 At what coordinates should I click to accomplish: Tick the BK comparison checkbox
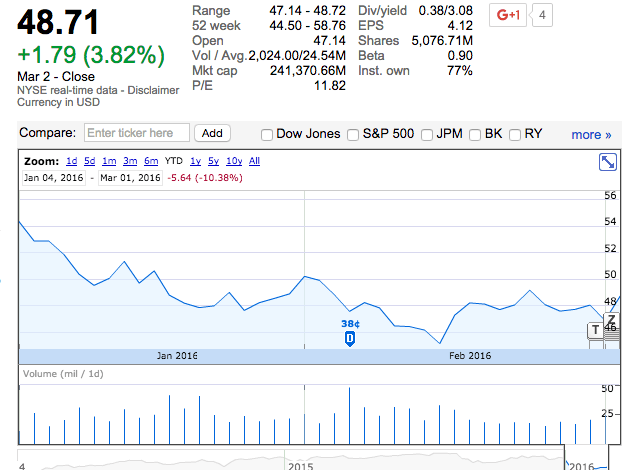coord(475,135)
